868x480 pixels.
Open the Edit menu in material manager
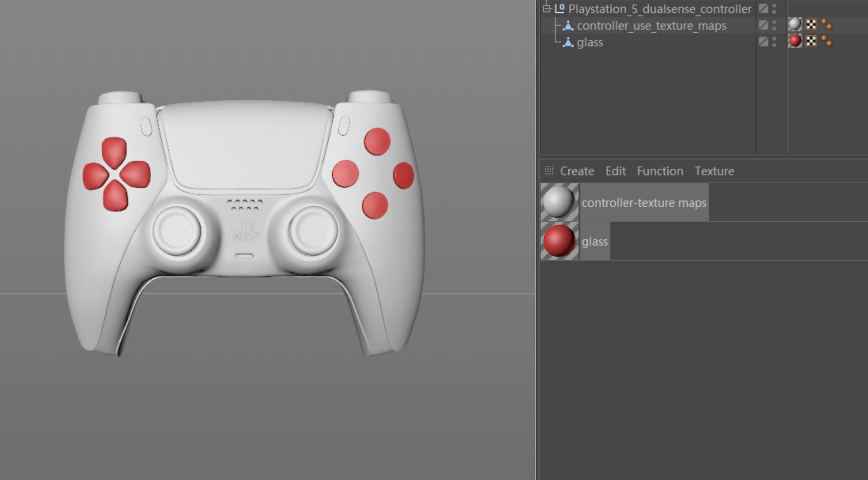[615, 171]
